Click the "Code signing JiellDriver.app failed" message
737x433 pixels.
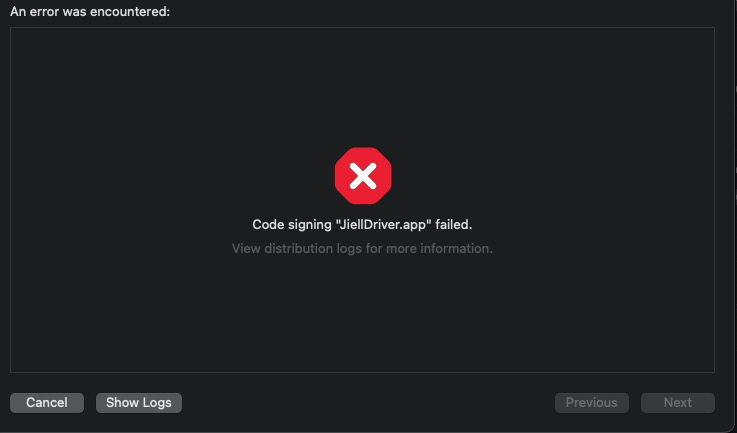[362, 225]
